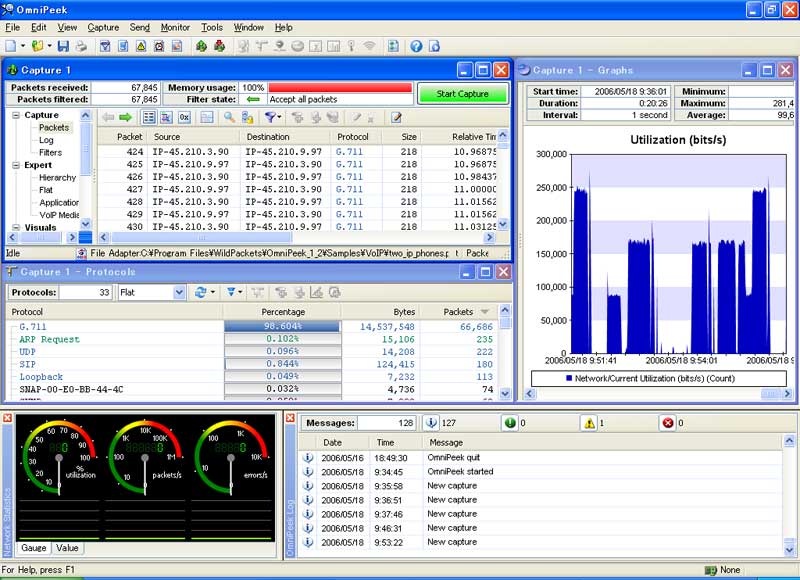Click the Protocols count field showing 33
Viewport: 800px width, 580px height.
tap(85, 292)
